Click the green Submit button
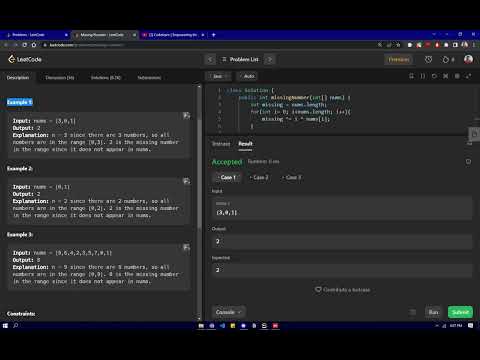 (460, 312)
